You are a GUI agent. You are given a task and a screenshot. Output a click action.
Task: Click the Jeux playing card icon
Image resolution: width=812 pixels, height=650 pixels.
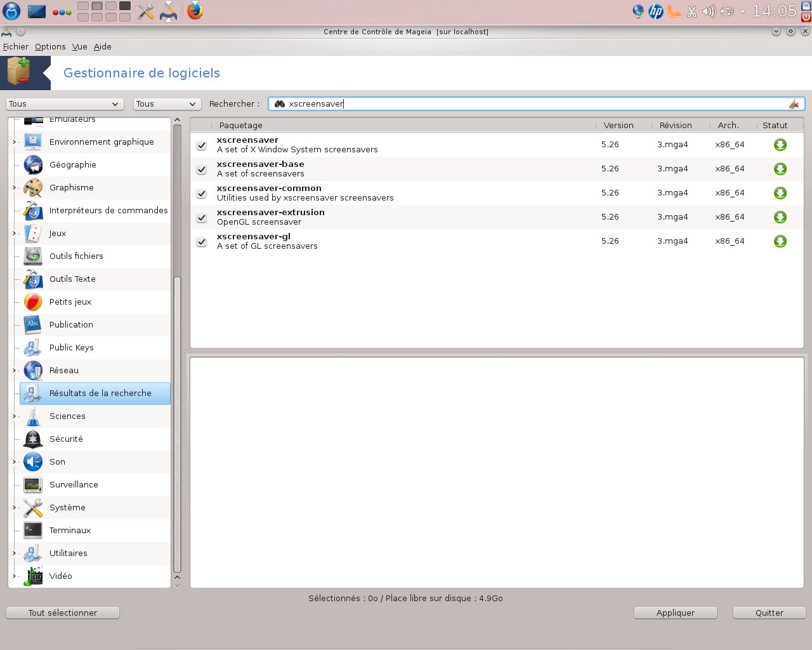[33, 234]
